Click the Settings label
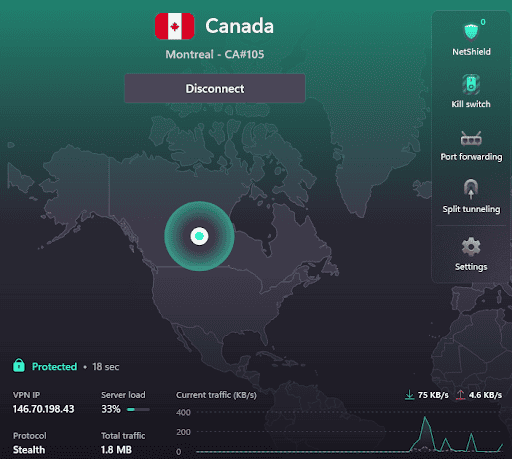Viewport: 512px width, 459px height. (471, 267)
